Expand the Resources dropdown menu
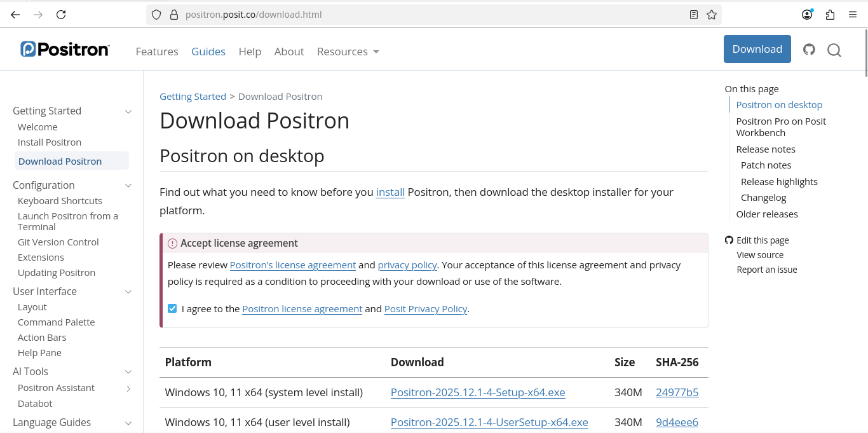This screenshot has height=433, width=868. (348, 52)
